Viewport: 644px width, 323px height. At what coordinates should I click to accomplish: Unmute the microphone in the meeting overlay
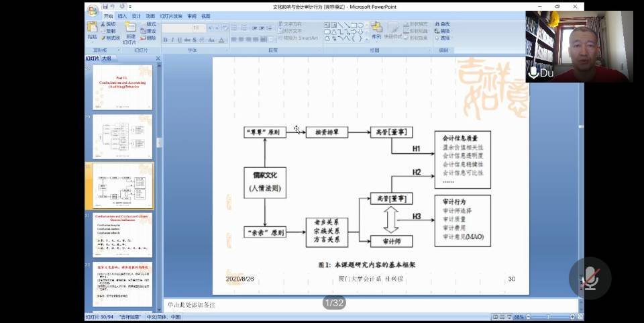pyautogui.click(x=590, y=278)
